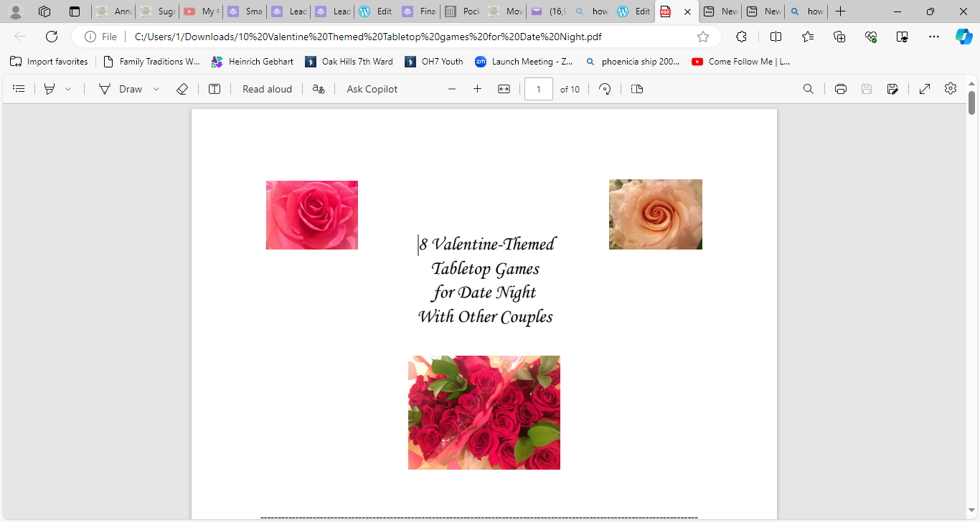Screen dimensions: 980x522
Task: Expand the Highlight color dropdown arrow
Action: click(x=68, y=89)
